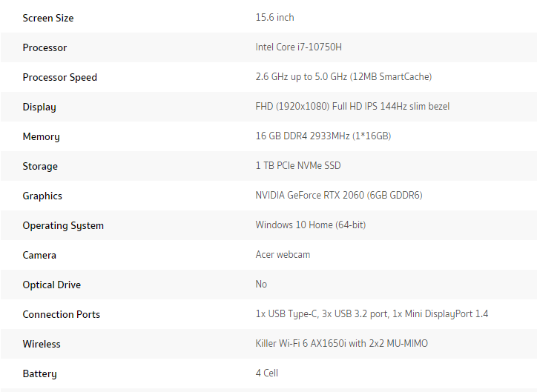This screenshot has height=392, width=537.
Task: Select the 1 TB PCIe NVMe SSD text
Action: click(298, 165)
